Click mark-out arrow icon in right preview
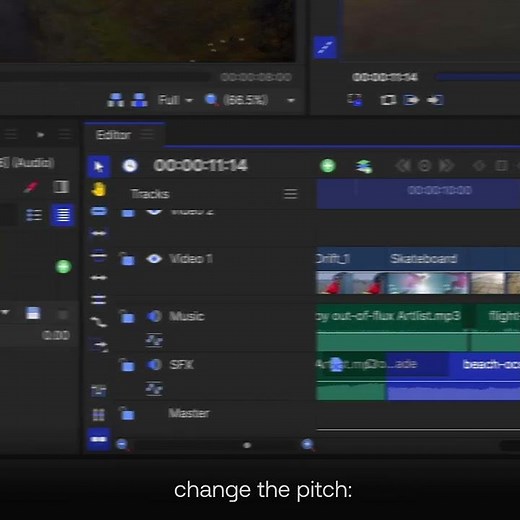The width and height of the screenshot is (520, 520). pyautogui.click(x=435, y=100)
